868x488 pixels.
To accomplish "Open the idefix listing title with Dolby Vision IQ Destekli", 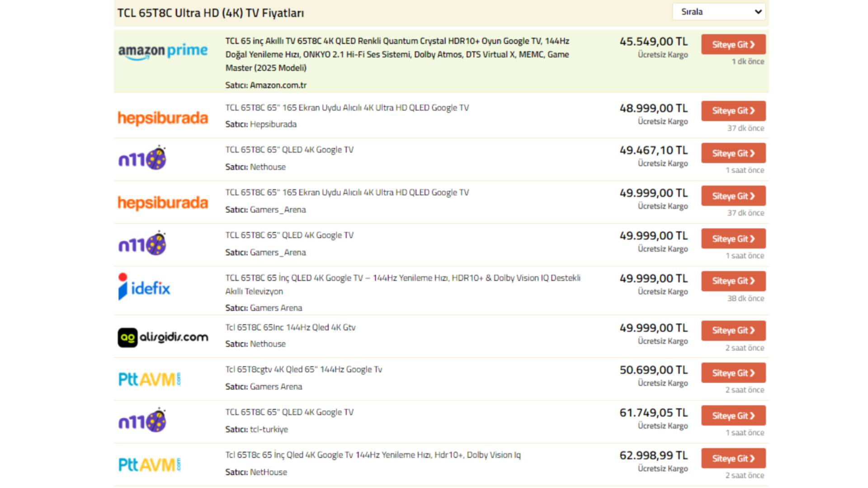I will click(403, 285).
